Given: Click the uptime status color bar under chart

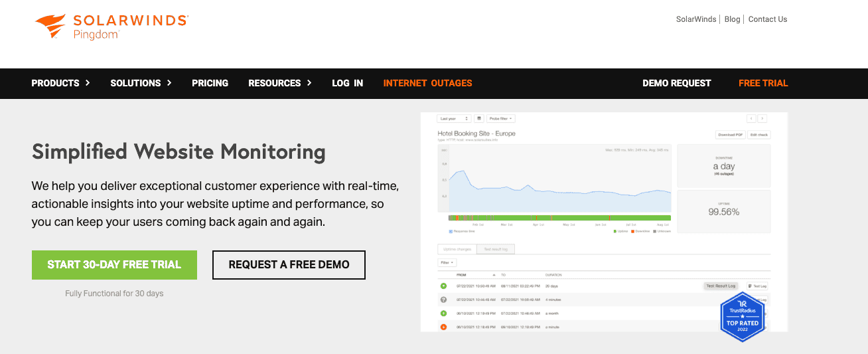Looking at the screenshot, I should tap(560, 218).
